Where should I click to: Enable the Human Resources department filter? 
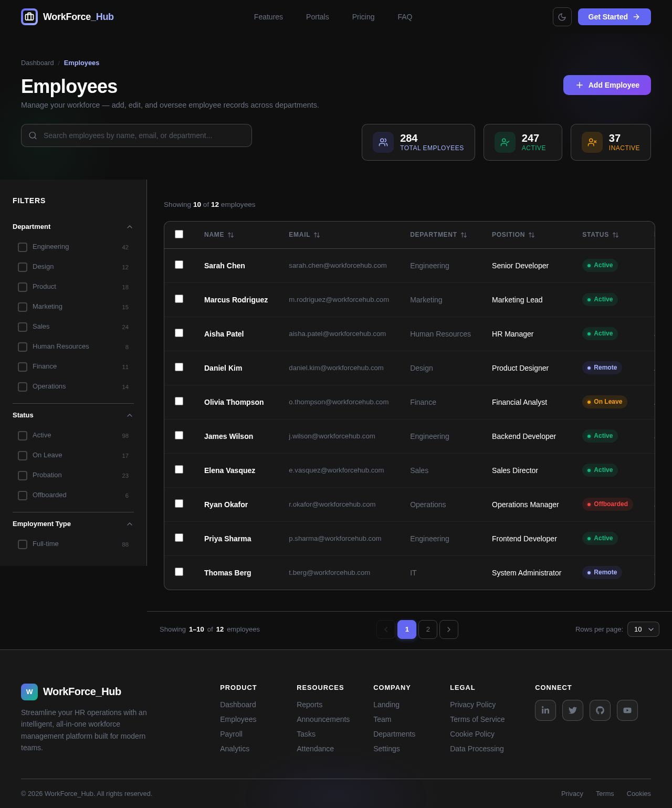(23, 347)
